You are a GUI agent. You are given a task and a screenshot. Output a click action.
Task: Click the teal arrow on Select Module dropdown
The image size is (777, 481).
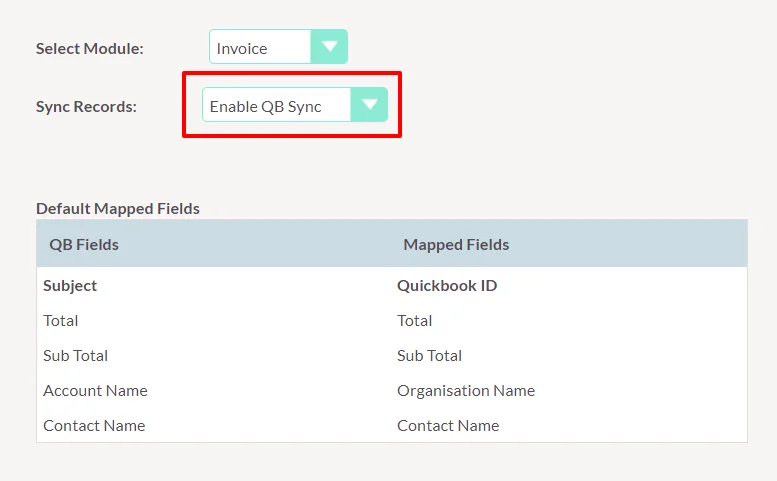click(329, 47)
